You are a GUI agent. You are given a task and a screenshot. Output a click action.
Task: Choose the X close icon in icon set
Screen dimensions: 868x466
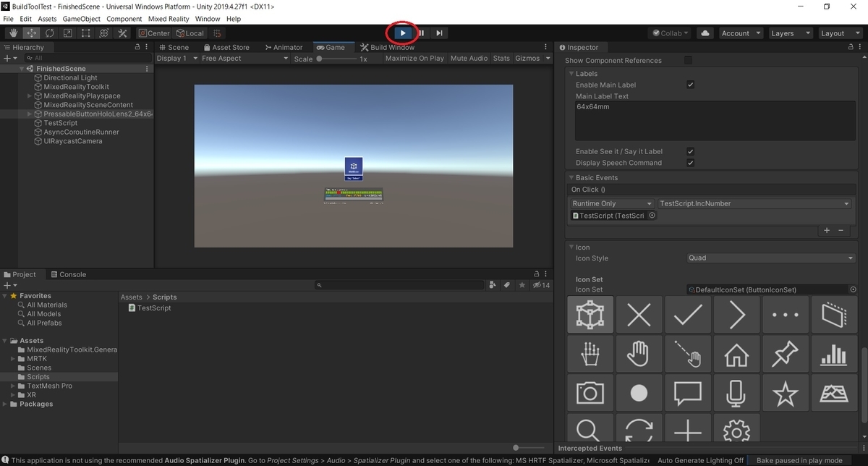pos(639,315)
